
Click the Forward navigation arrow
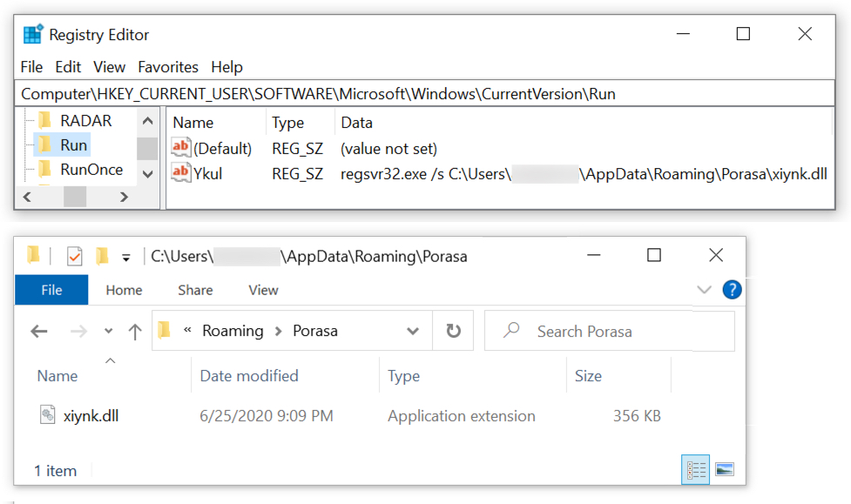[78, 331]
